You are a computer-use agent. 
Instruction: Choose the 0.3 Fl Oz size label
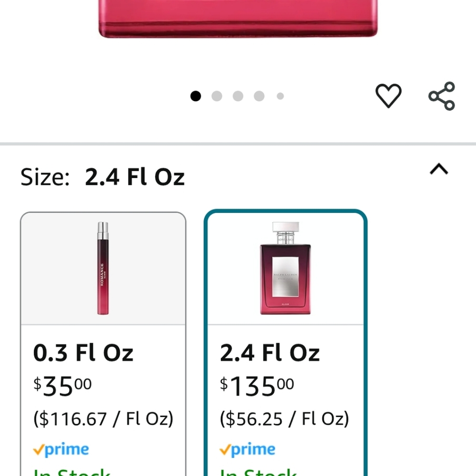(83, 353)
